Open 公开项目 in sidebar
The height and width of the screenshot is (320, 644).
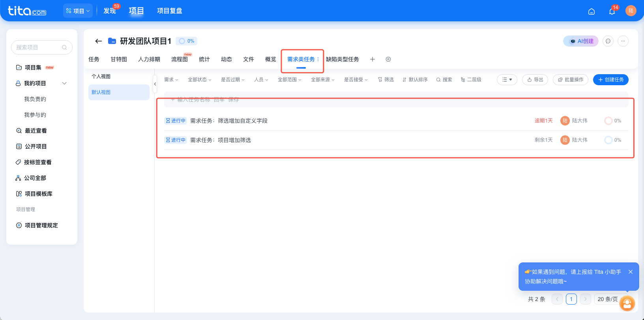click(32, 146)
